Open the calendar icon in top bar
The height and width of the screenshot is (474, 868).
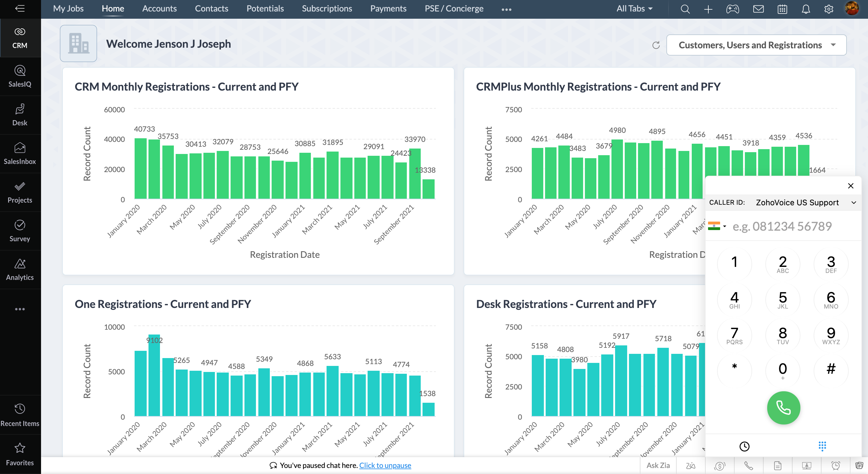coord(782,9)
